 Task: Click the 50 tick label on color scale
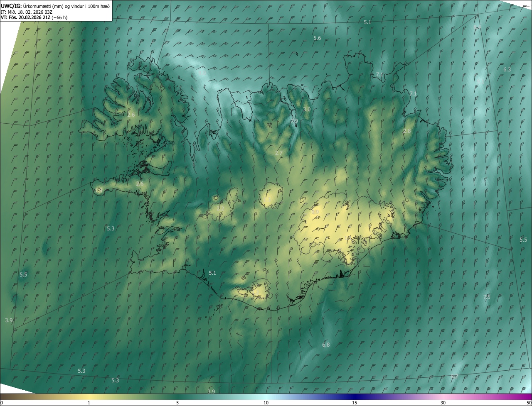[x=529, y=403]
